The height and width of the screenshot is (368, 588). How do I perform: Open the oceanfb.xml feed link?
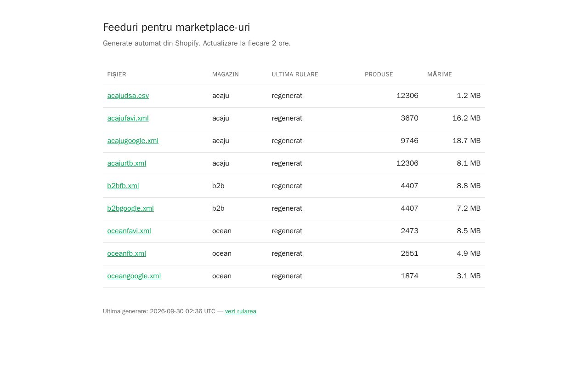click(x=127, y=253)
